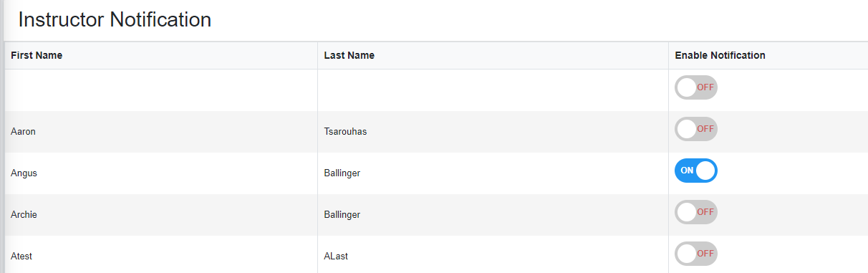Click the Angus first name cell

[161, 173]
